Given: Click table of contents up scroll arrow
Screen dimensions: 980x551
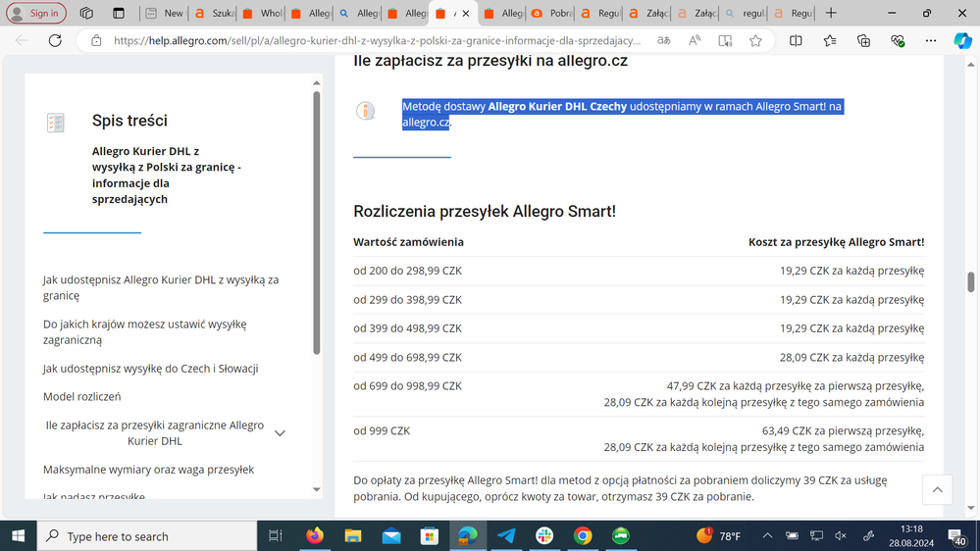Looking at the screenshot, I should click(x=316, y=82).
